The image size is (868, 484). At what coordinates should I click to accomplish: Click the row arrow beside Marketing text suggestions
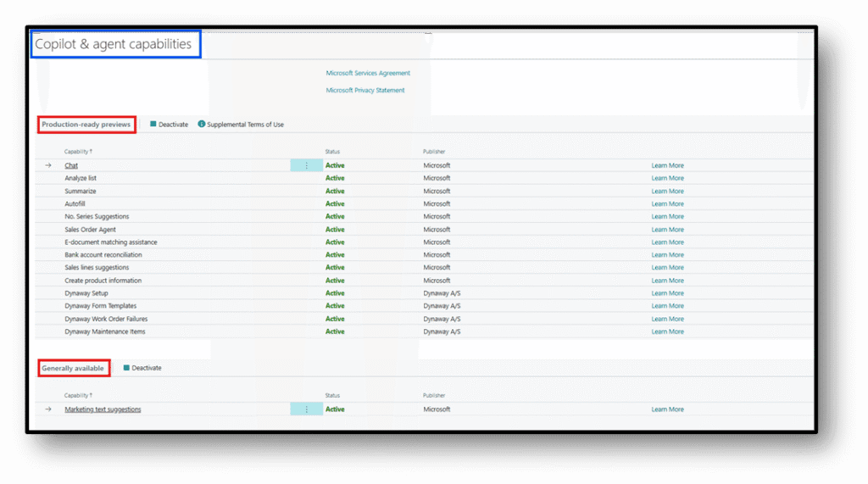(x=48, y=409)
